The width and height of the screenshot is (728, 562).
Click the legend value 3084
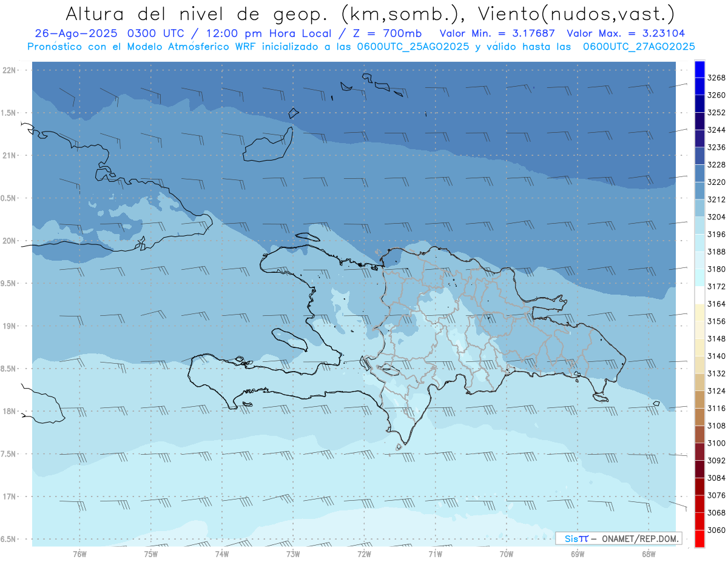point(716,478)
